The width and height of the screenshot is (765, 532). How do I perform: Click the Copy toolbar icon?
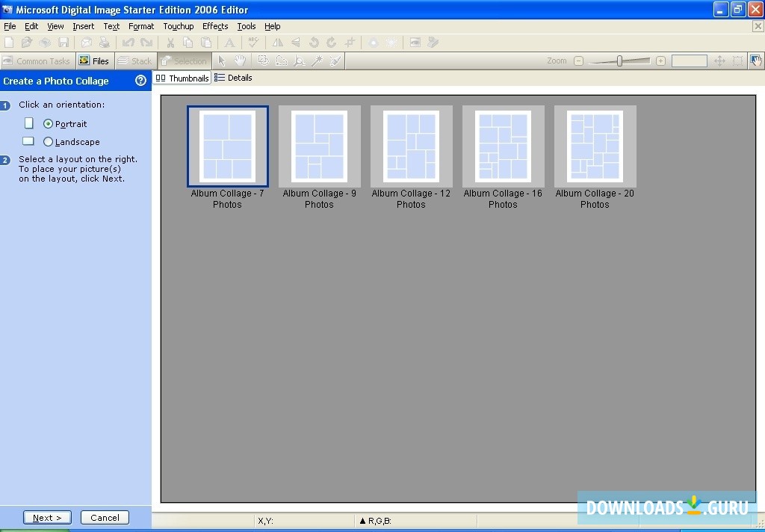pyautogui.click(x=188, y=43)
